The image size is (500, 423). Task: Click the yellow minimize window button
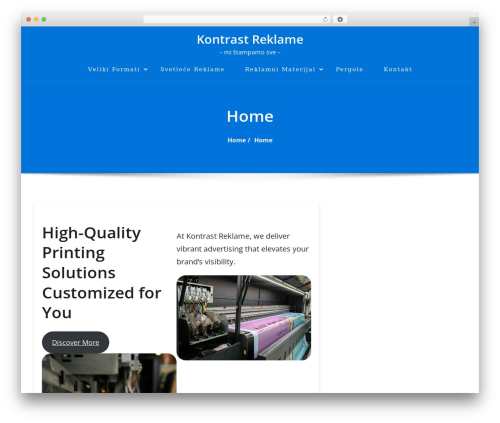[x=36, y=19]
